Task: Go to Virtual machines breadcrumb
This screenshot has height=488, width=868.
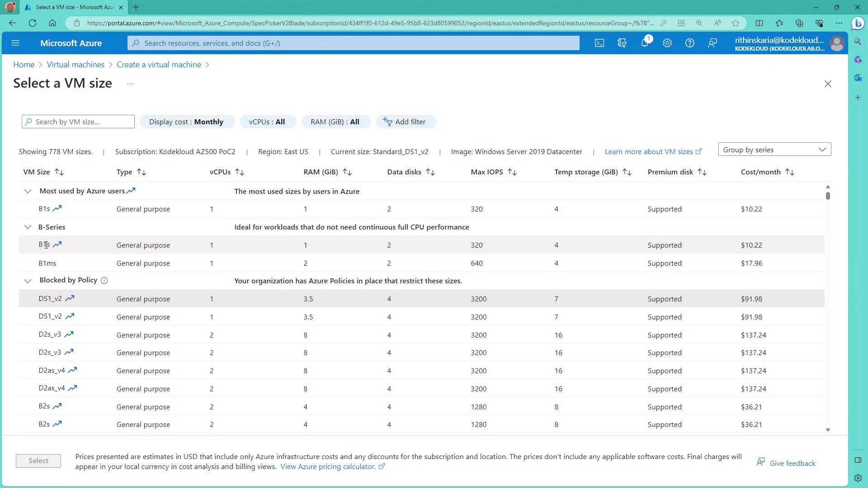Action: (75, 65)
